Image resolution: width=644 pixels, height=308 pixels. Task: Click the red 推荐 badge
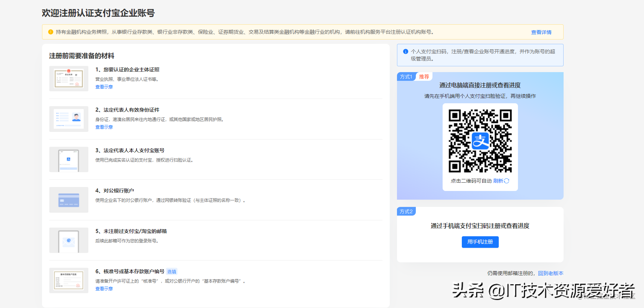(424, 77)
